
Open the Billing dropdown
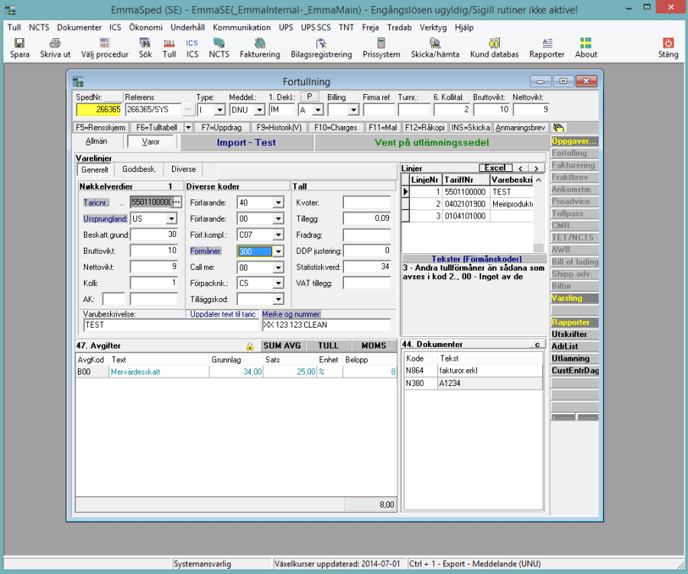point(354,110)
